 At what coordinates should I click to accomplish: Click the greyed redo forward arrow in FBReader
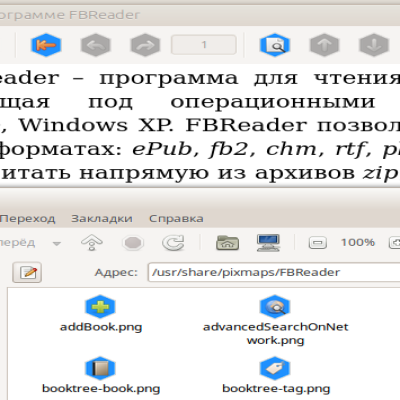[145, 45]
